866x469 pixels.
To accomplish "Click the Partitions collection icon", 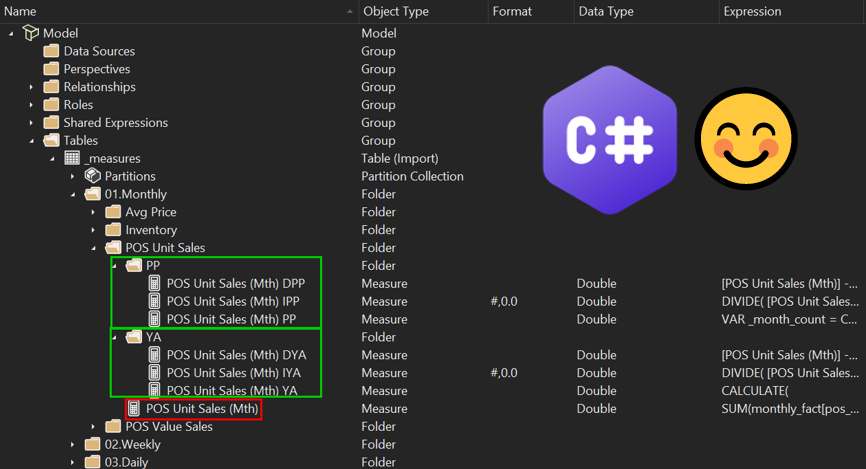I will point(92,176).
